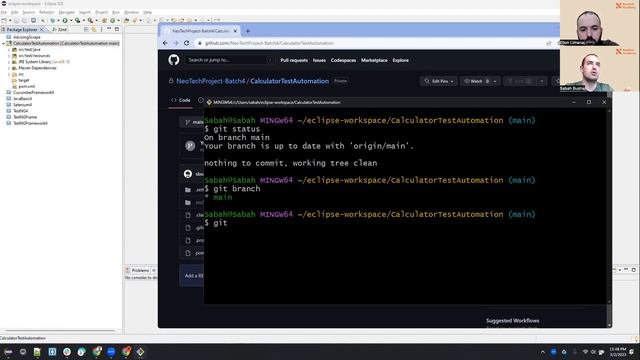Select pom.xml in Package Explorer
The image size is (640, 360).
(x=26, y=87)
